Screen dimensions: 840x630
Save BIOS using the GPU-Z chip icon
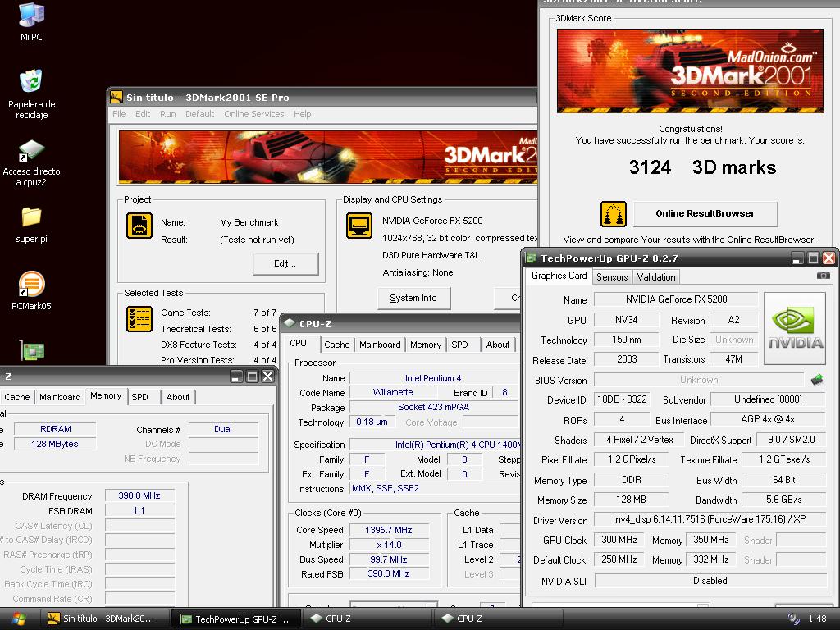817,380
